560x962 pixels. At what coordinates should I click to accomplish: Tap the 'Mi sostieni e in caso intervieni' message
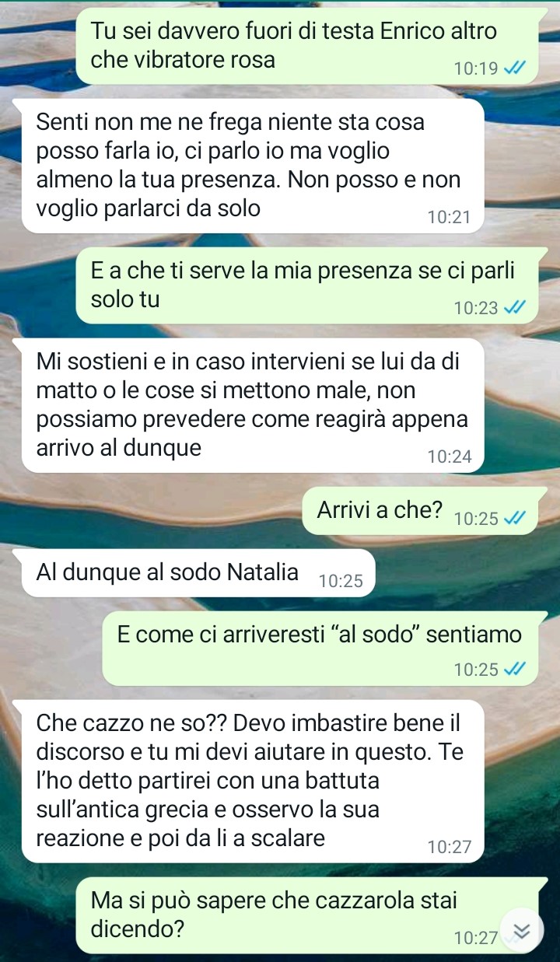254,405
